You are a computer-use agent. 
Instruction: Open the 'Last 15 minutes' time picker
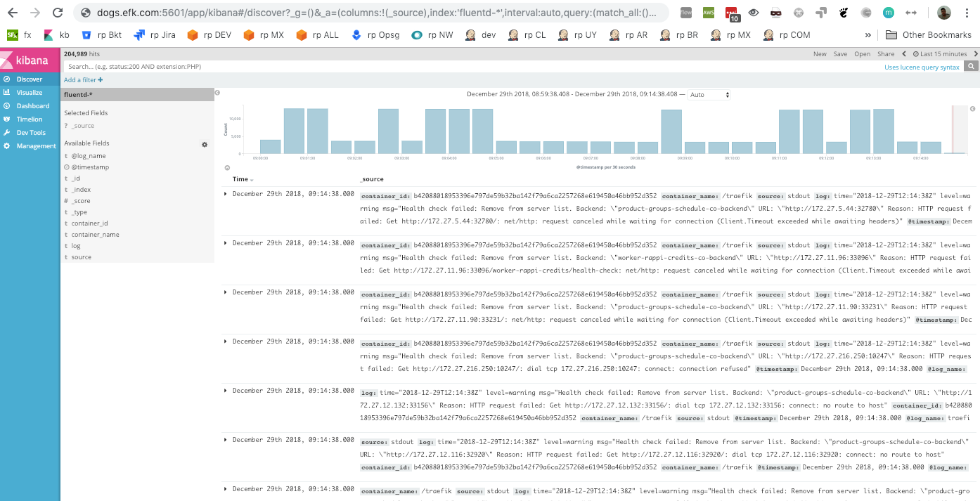[940, 53]
